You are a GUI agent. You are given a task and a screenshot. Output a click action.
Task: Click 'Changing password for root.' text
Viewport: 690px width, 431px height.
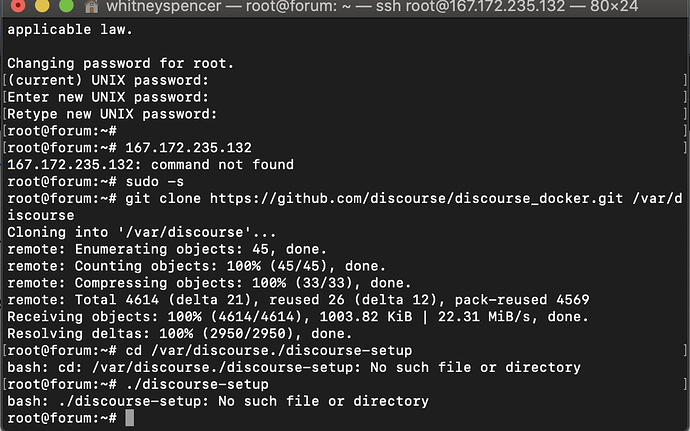120,63
